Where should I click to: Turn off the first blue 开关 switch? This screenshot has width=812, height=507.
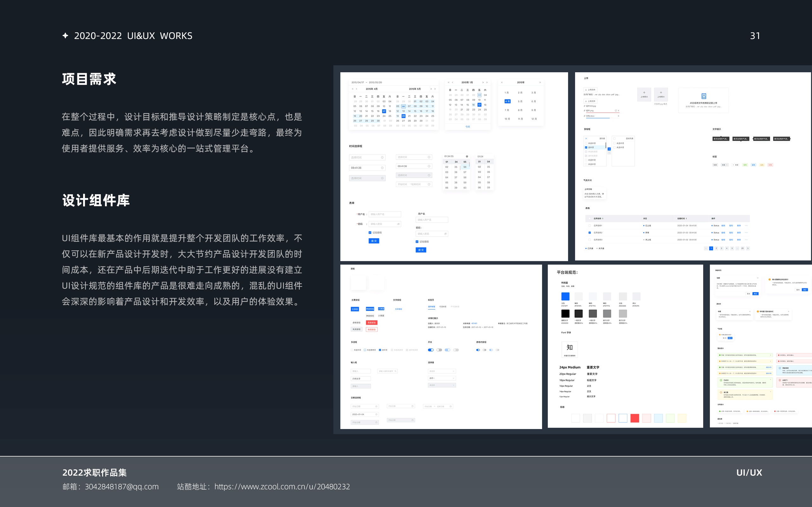[x=430, y=350]
